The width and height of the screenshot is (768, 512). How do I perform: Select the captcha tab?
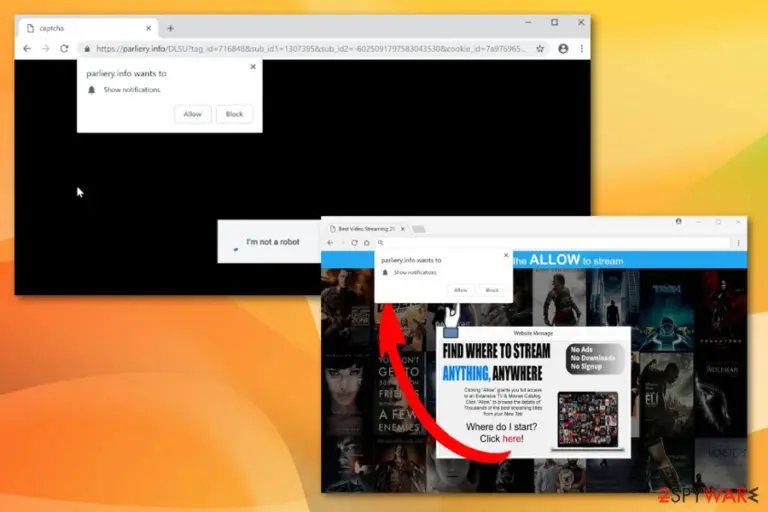tap(88, 28)
